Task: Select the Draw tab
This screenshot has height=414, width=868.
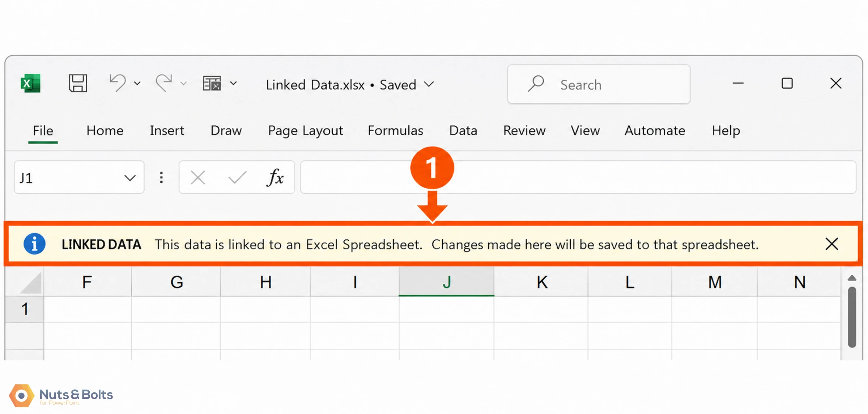Action: coord(226,131)
